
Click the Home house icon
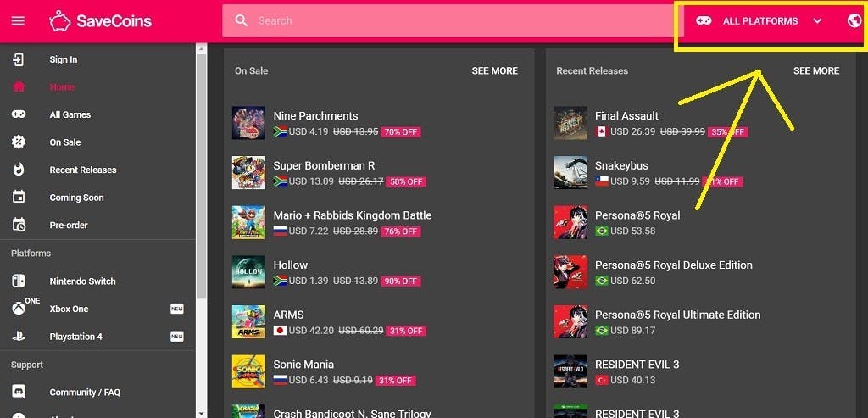[19, 87]
